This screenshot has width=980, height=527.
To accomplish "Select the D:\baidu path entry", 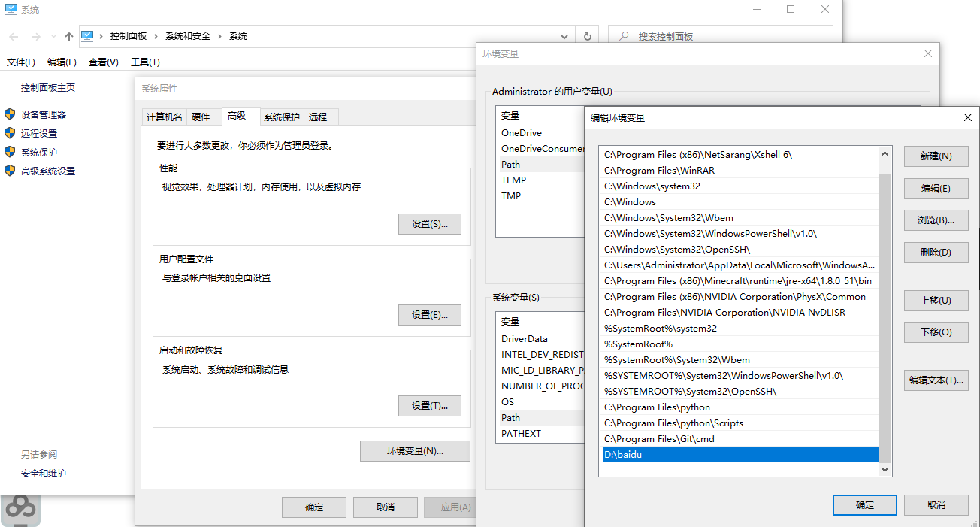I will (740, 454).
